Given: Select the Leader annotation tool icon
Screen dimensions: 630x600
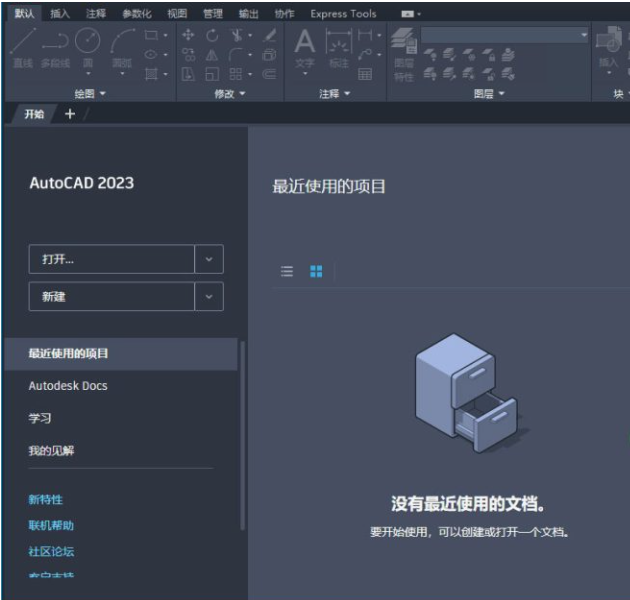Looking at the screenshot, I should click(365, 55).
